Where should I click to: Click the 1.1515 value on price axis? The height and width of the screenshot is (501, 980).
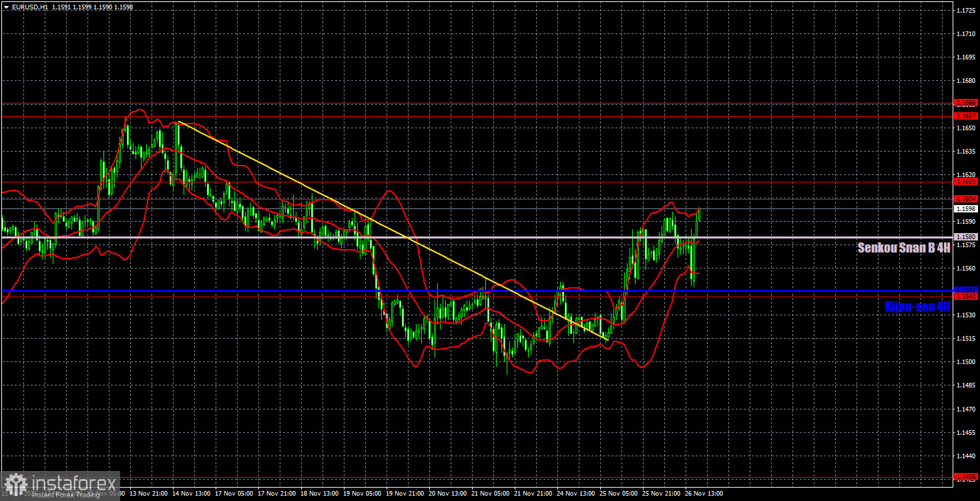[x=966, y=339]
